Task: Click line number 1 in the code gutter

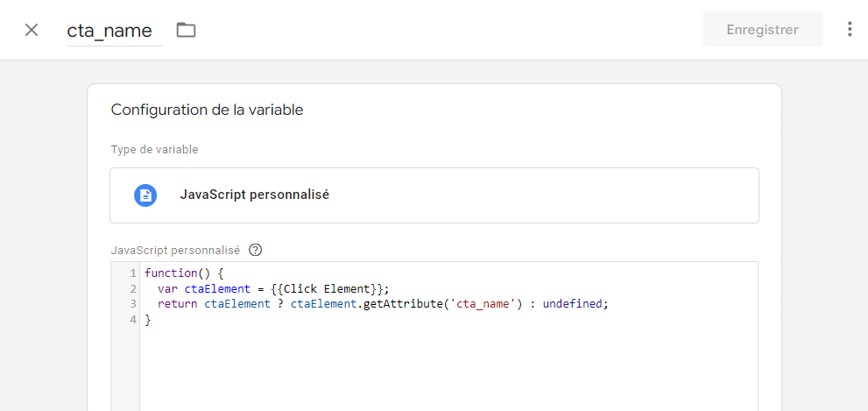Action: pyautogui.click(x=132, y=273)
